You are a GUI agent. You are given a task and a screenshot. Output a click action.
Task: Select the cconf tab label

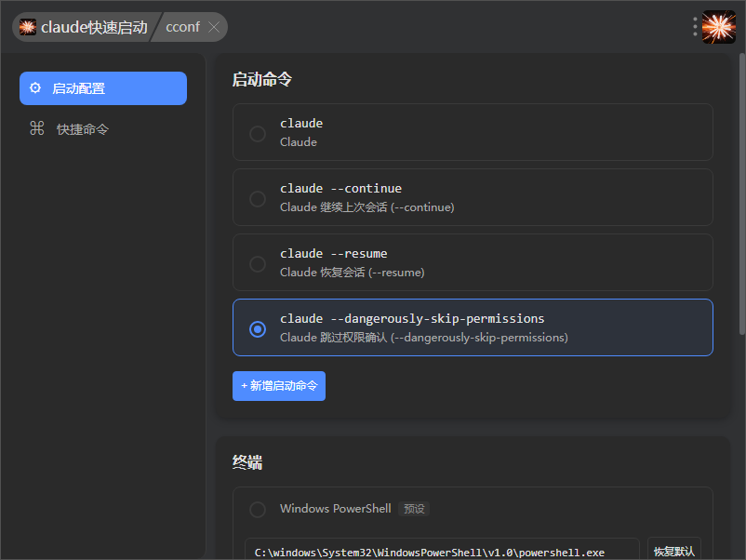tap(182, 27)
